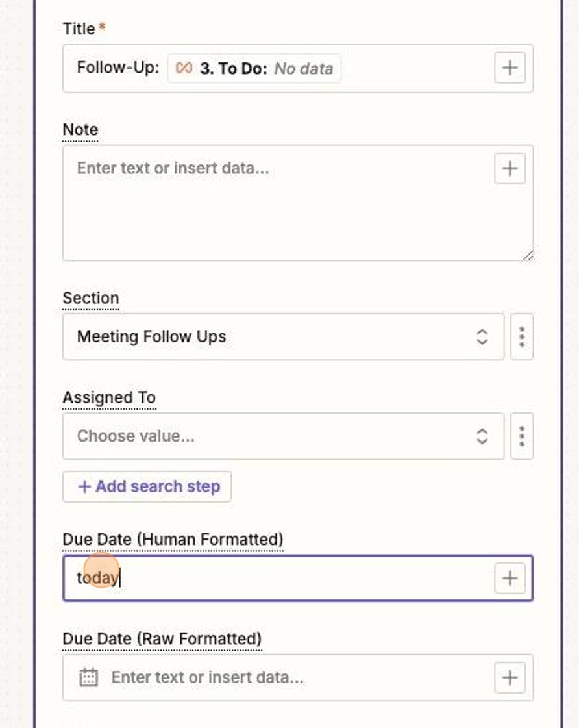Viewport: 579px width, 728px height.
Task: Click the '3. To Do' data pill
Action: (x=254, y=68)
